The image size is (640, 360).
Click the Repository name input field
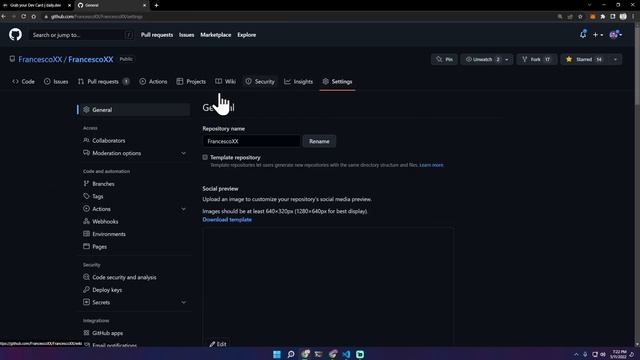pos(251,141)
